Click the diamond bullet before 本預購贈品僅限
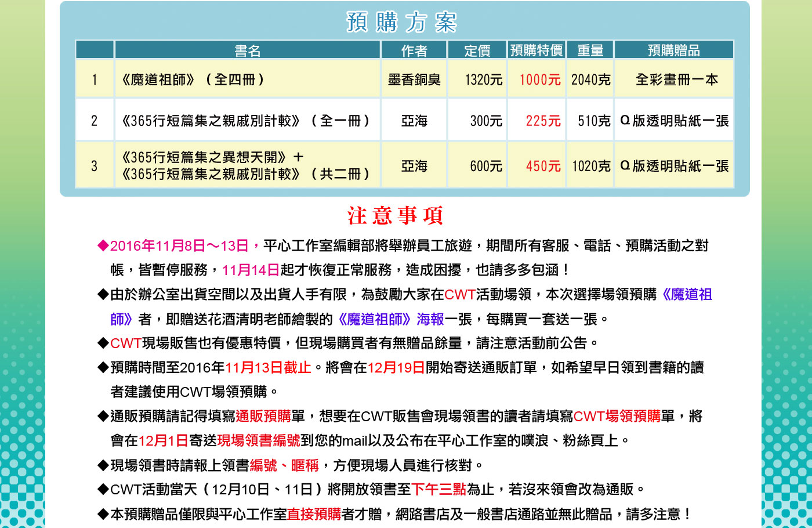 (x=103, y=514)
